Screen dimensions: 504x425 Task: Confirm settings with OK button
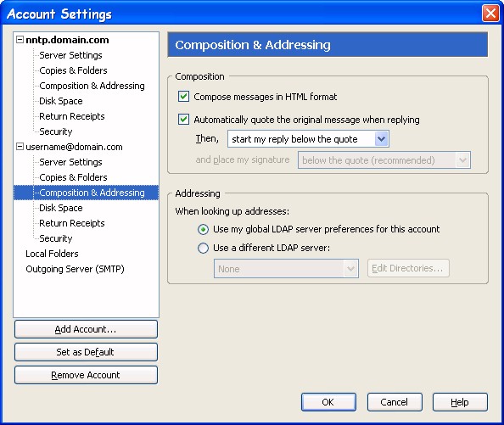coord(328,402)
